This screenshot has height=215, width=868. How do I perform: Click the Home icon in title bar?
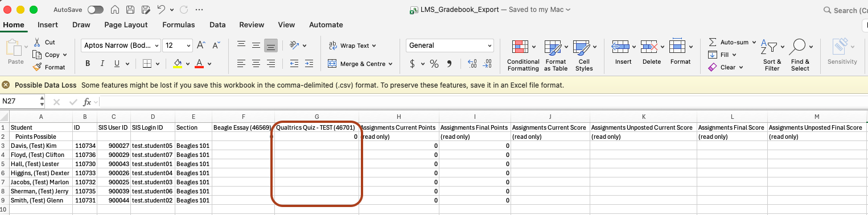point(115,10)
